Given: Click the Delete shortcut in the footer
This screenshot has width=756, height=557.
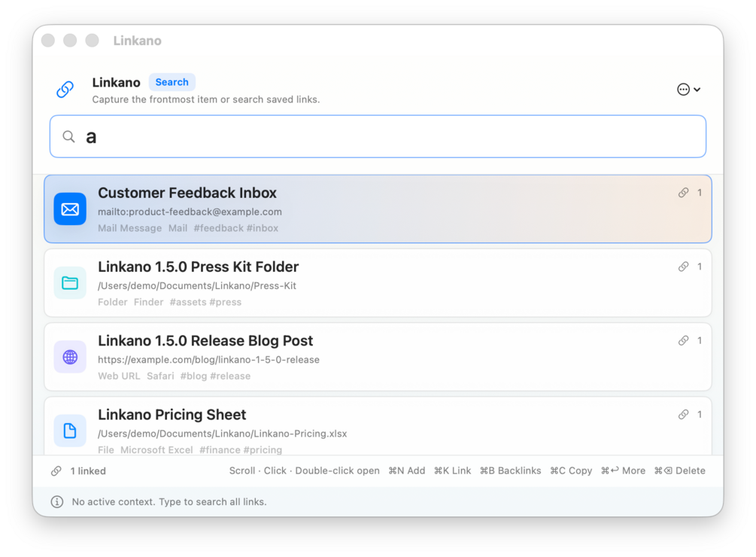Looking at the screenshot, I should [679, 470].
